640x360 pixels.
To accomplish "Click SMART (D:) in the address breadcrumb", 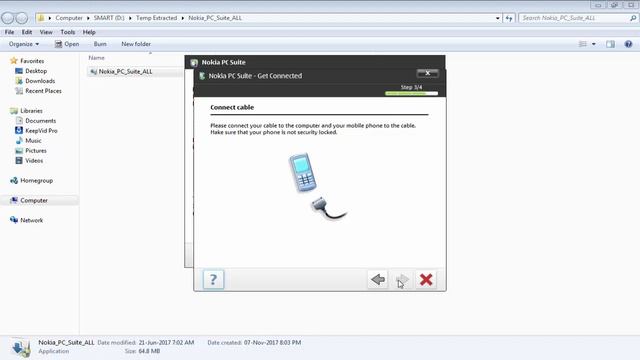I will pos(109,18).
